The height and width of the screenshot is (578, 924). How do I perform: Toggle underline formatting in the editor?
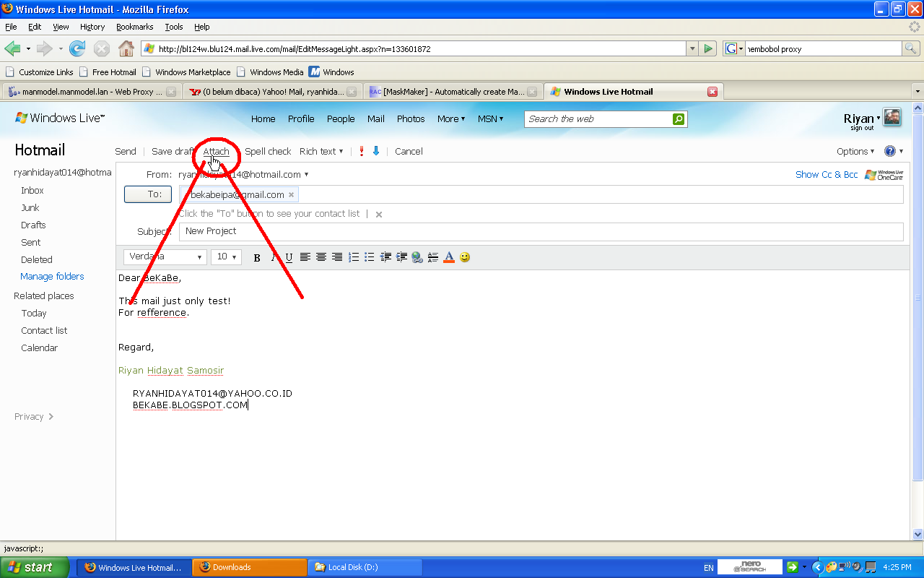pos(289,257)
